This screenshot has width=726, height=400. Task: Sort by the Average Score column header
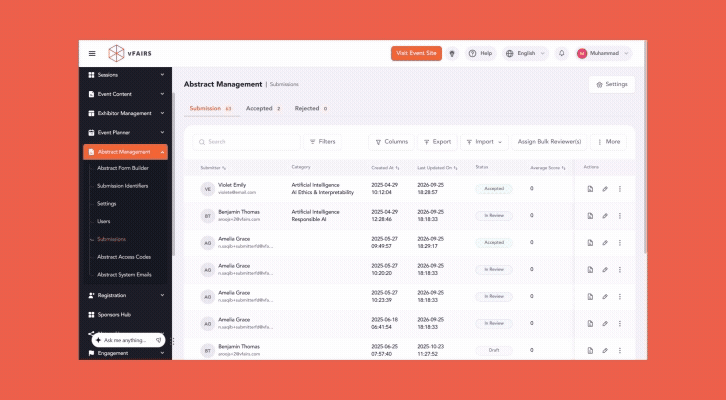(547, 168)
